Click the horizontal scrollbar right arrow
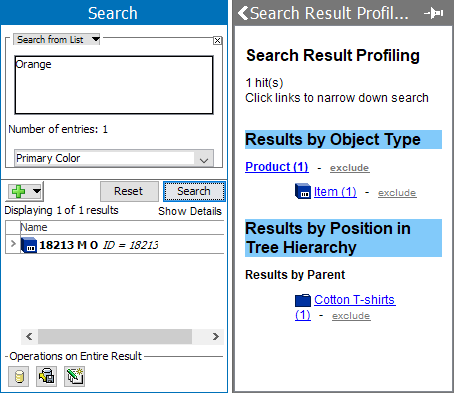The image size is (454, 393). tap(216, 337)
